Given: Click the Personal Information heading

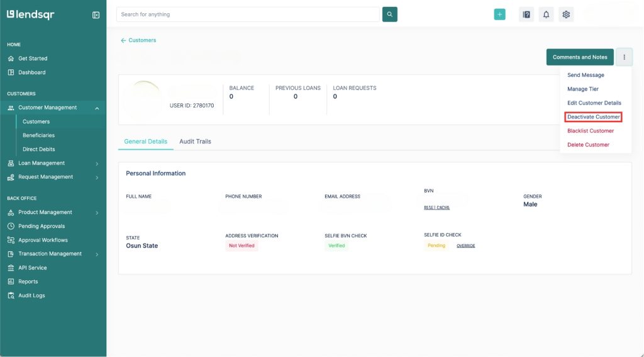Looking at the screenshot, I should point(156,174).
